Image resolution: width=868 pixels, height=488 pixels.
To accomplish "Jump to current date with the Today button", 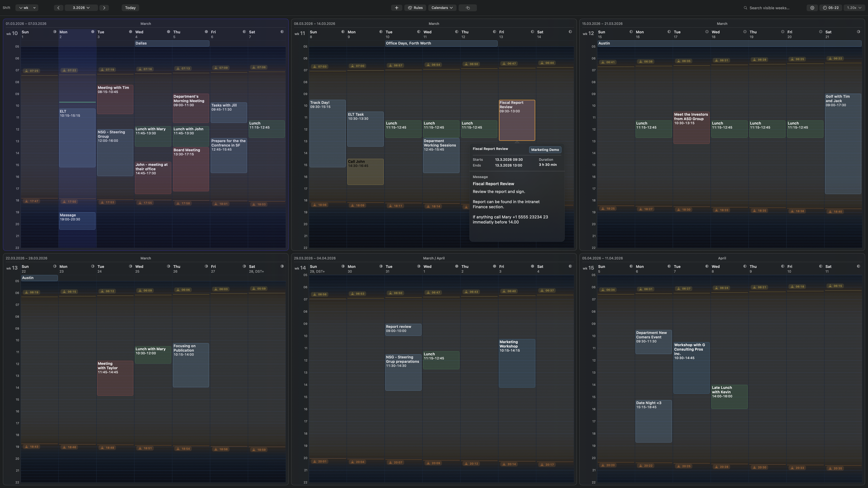I will [x=130, y=8].
